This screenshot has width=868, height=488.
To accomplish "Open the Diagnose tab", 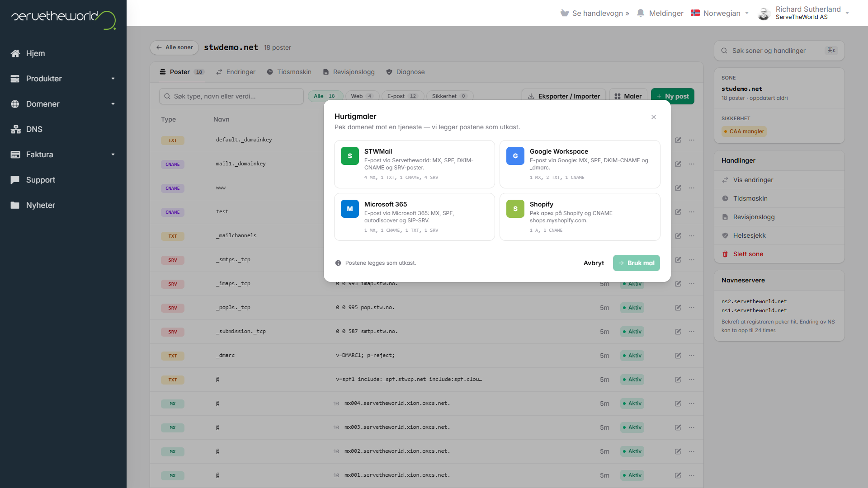I will pyautogui.click(x=405, y=72).
